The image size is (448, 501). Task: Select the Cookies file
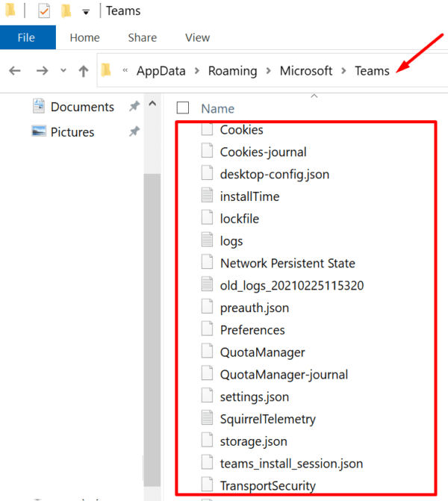242,130
